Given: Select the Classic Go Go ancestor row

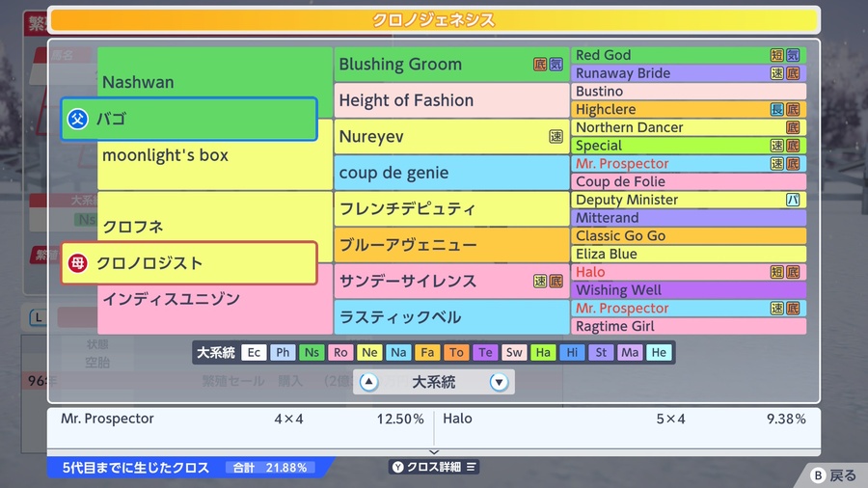Looking at the screenshot, I should [688, 235].
